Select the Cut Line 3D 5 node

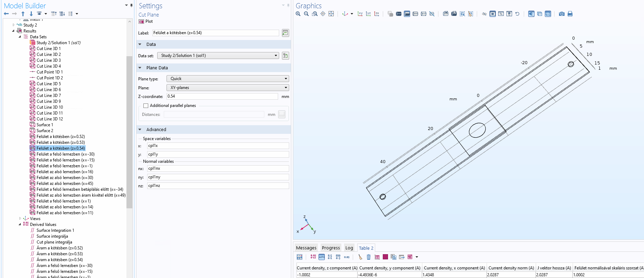[x=49, y=84]
